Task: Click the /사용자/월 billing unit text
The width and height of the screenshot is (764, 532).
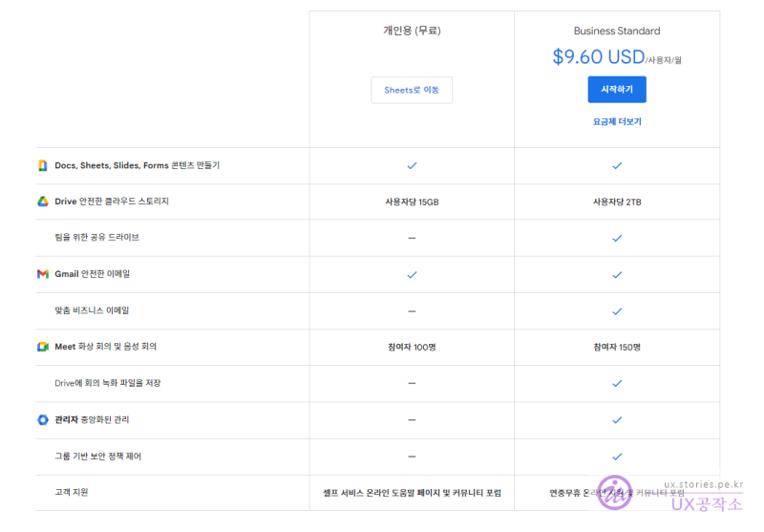Action: [664, 60]
